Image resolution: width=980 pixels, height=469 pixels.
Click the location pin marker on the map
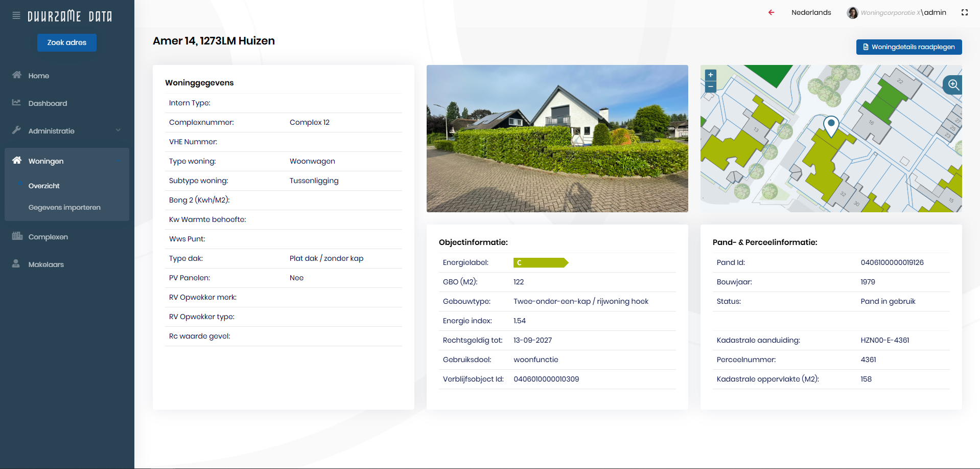(x=831, y=125)
